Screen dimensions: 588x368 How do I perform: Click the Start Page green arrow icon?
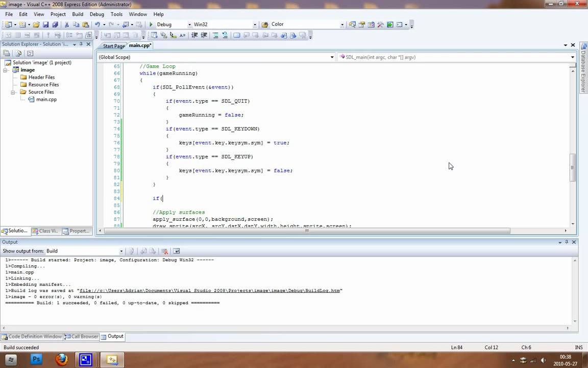coord(390,25)
